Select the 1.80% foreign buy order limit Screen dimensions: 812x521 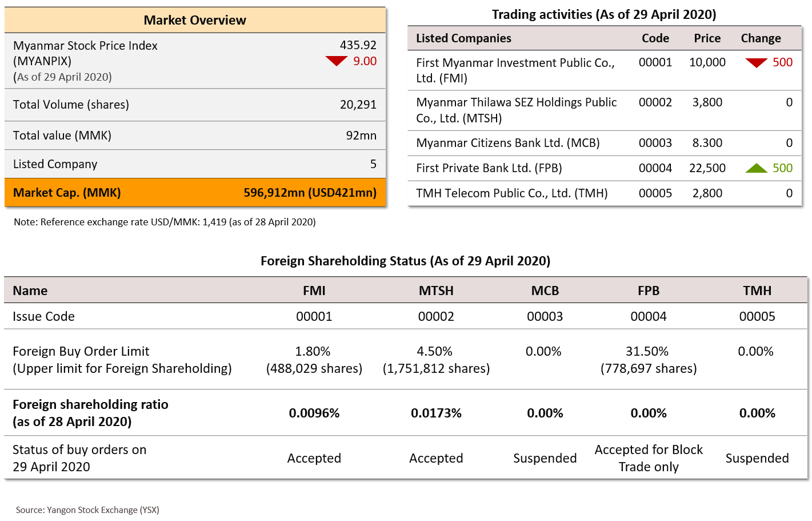tap(313, 351)
